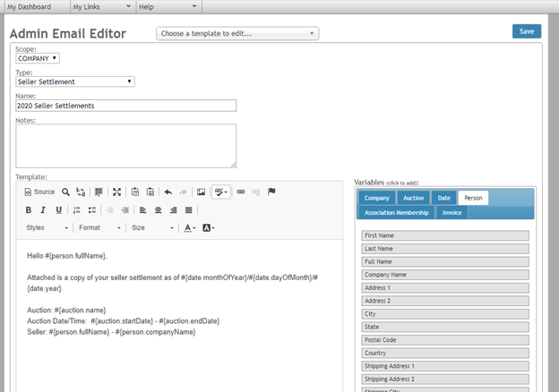
Task: Click into the Notes text area
Action: 125,146
